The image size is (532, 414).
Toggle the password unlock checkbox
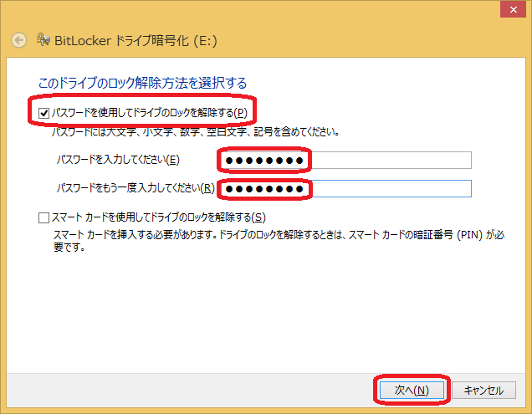(x=43, y=113)
